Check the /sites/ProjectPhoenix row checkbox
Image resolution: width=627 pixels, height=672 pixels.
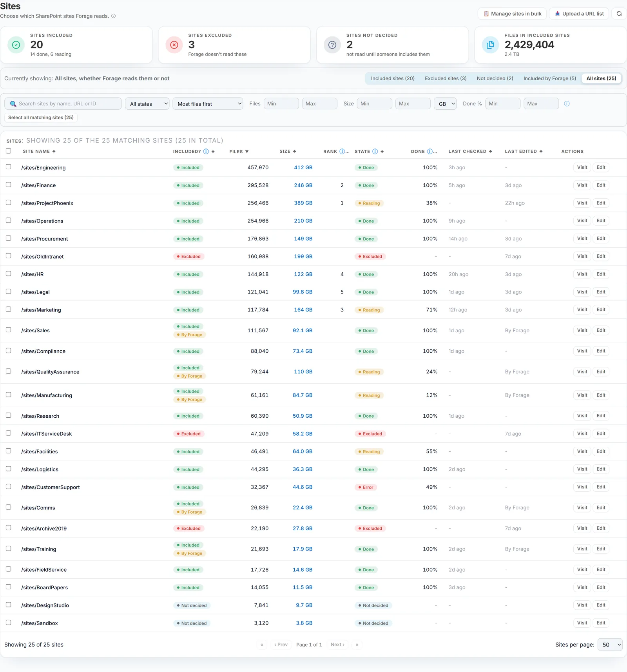coord(9,203)
